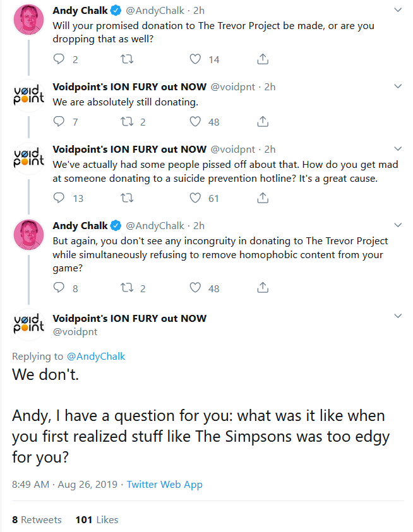
Task: Like the tweet with 14 likes
Action: (196, 59)
